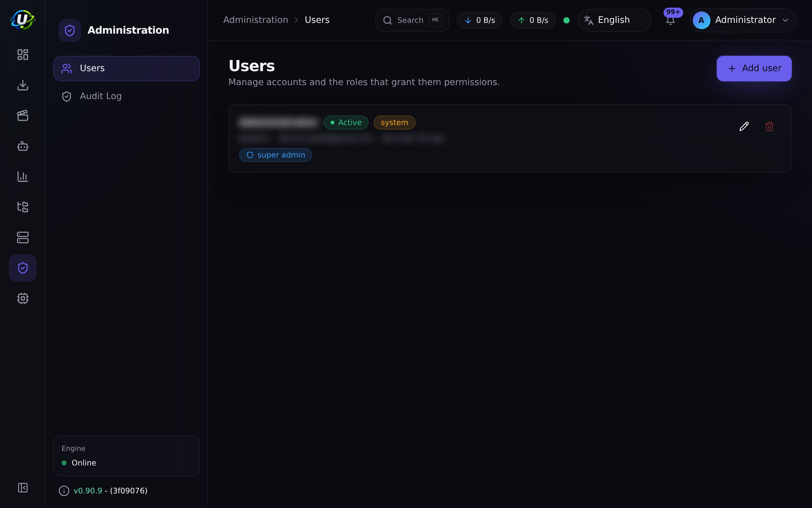Delete the user with the trash icon
Viewport: 812px width, 508px height.
click(x=769, y=126)
